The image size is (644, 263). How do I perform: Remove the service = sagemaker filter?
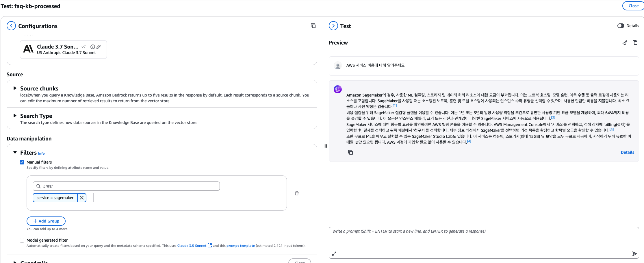pos(82,198)
